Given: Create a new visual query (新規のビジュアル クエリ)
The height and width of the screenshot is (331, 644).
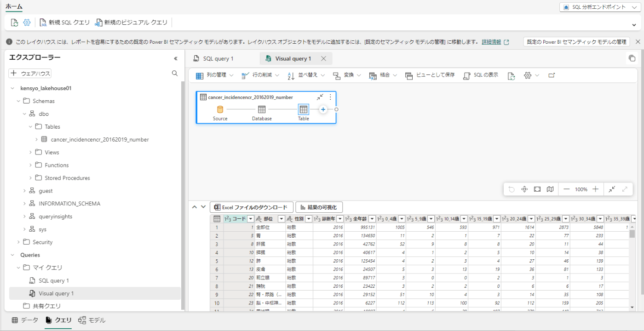Looking at the screenshot, I should click(x=131, y=22).
